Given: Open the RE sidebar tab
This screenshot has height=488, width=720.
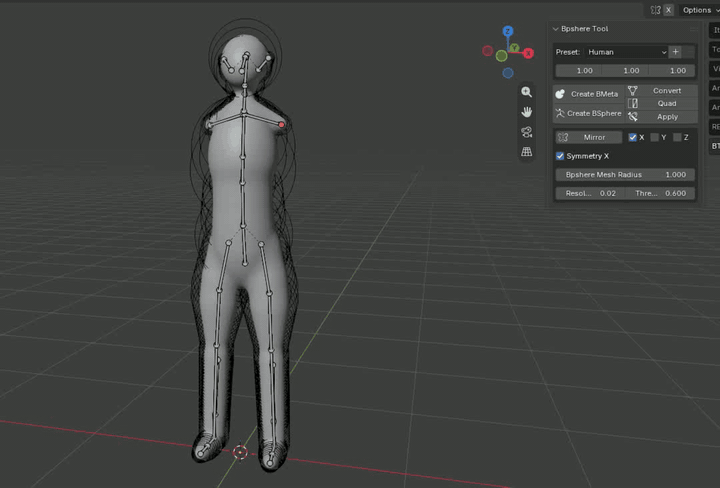Looking at the screenshot, I should click(715, 127).
